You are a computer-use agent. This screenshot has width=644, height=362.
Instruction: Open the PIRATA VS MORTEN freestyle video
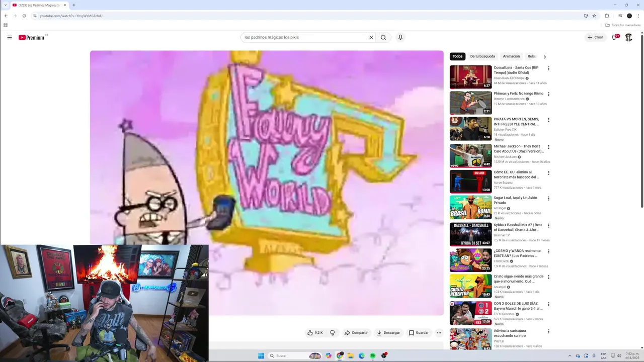point(516,122)
